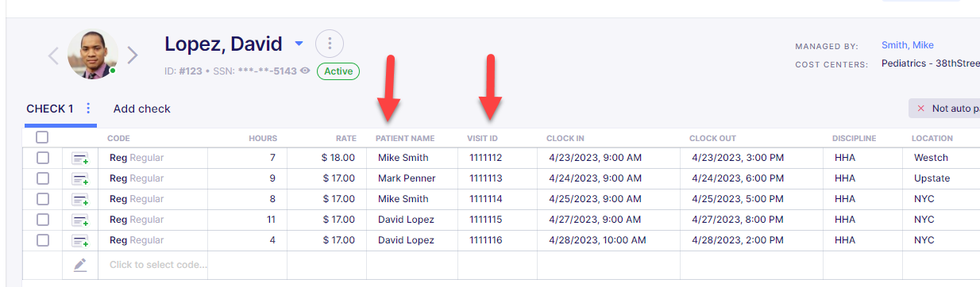
Task: Check the box for visit 1111112 row
Action: click(x=43, y=158)
